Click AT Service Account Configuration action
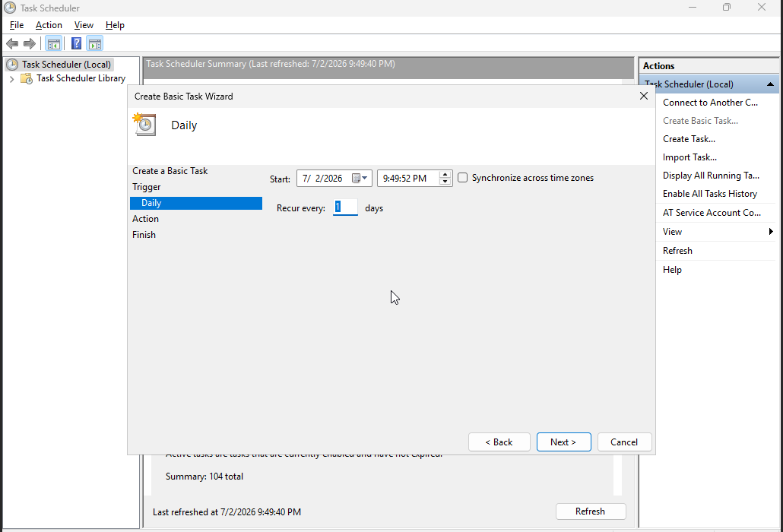The height and width of the screenshot is (532, 783). (712, 213)
